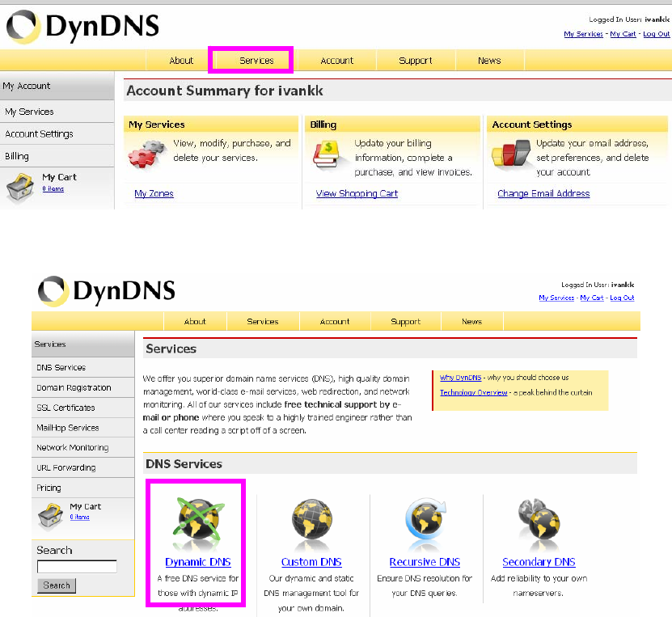Click the DynDNS logo in the lower Services page

click(106, 291)
